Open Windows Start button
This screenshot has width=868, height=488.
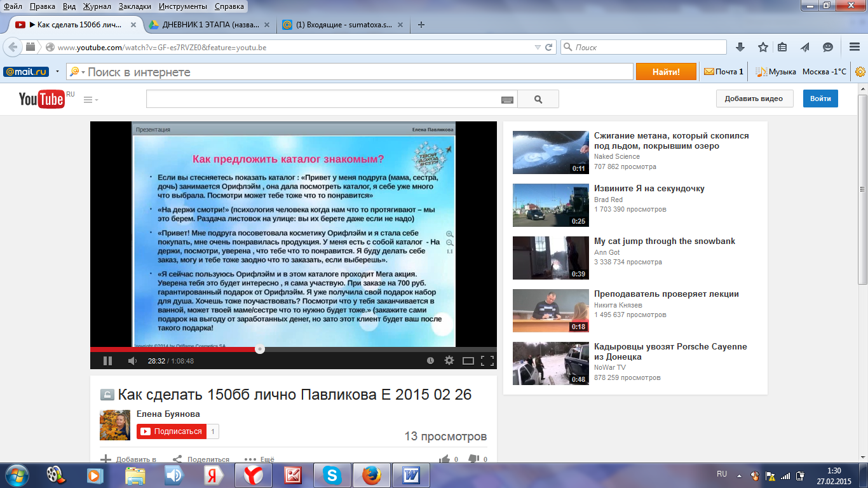[x=17, y=475]
